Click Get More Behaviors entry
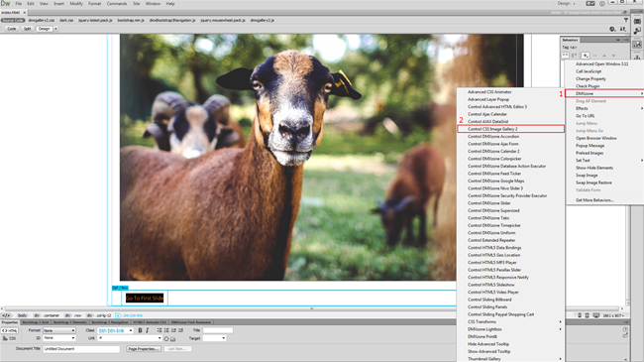This screenshot has width=644, height=362. pos(594,200)
